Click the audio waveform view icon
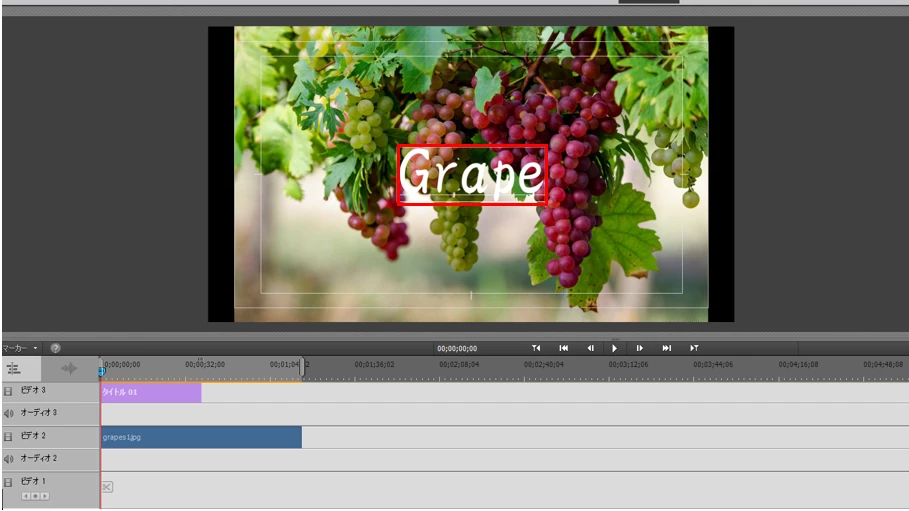This screenshot has height=511, width=909. point(69,368)
